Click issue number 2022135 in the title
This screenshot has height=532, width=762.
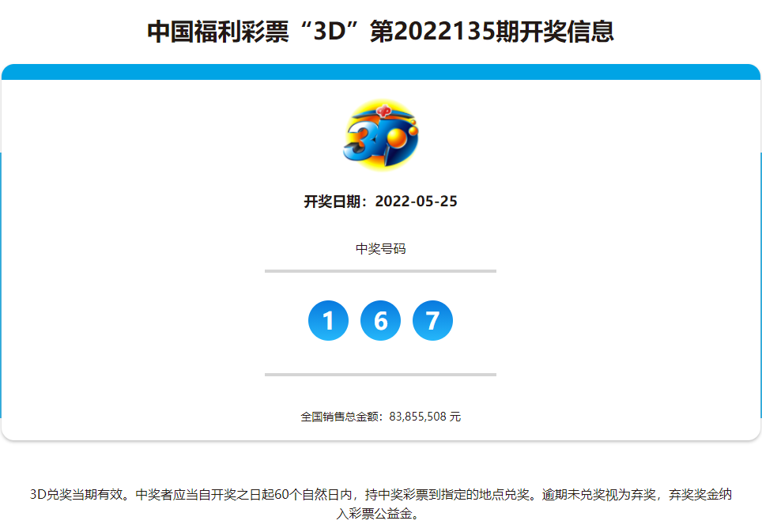[x=443, y=32]
